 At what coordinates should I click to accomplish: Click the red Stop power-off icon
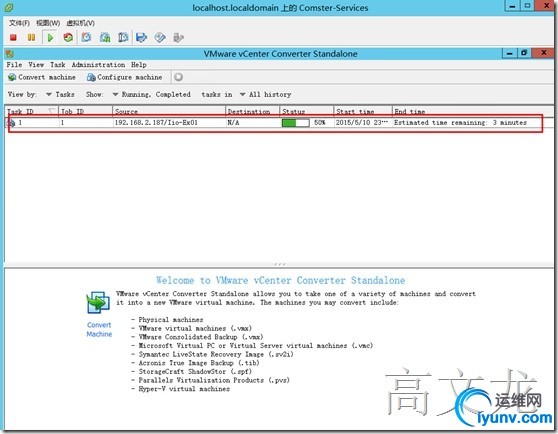click(13, 37)
